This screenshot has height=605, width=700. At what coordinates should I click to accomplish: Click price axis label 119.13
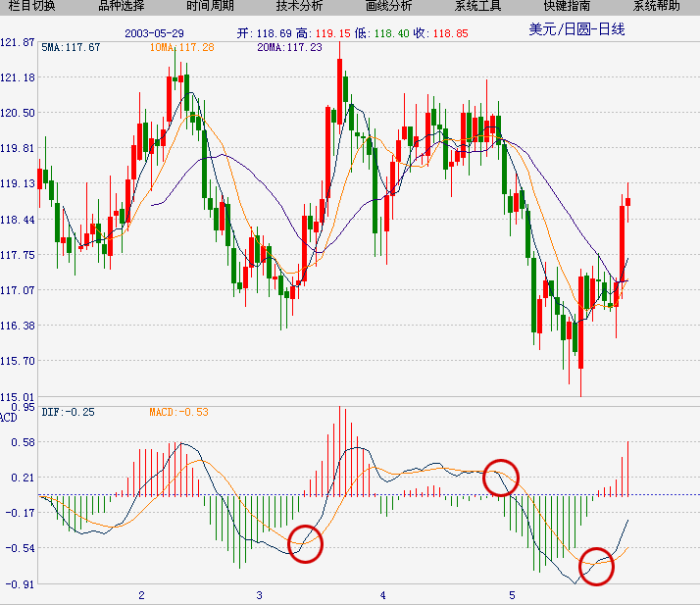coord(18,183)
